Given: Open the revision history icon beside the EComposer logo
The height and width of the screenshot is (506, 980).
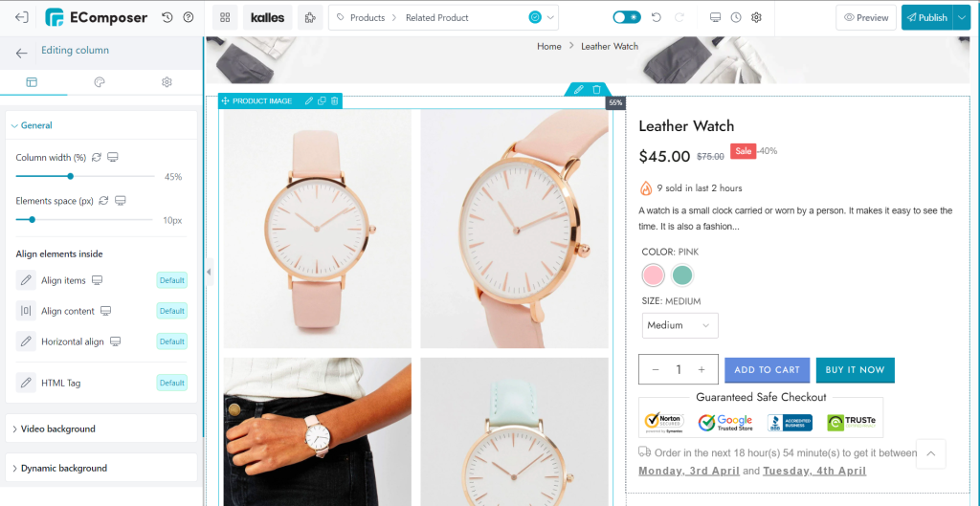Looking at the screenshot, I should click(x=167, y=17).
